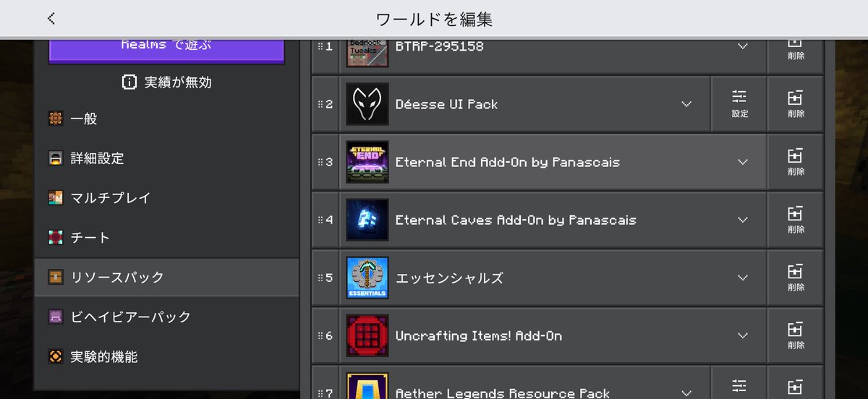Click the 実験的機能 orange icon
Screen dimensions: 868x399
(56, 356)
